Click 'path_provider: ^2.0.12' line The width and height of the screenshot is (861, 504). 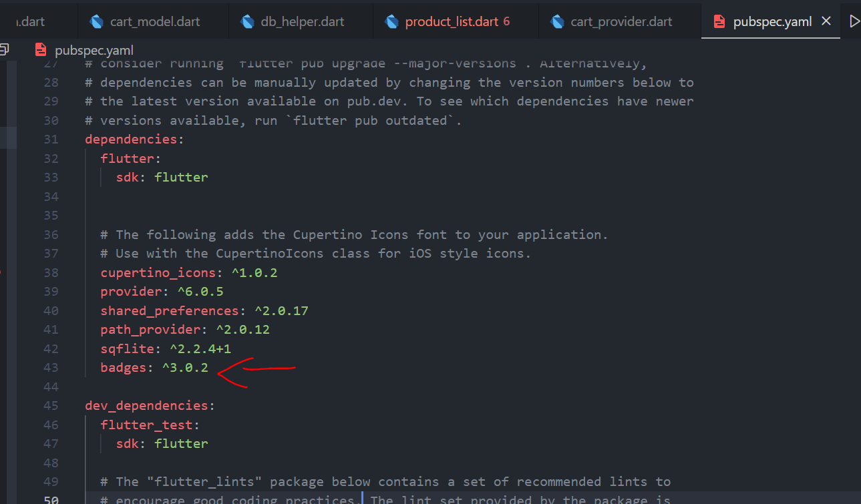pyautogui.click(x=185, y=330)
